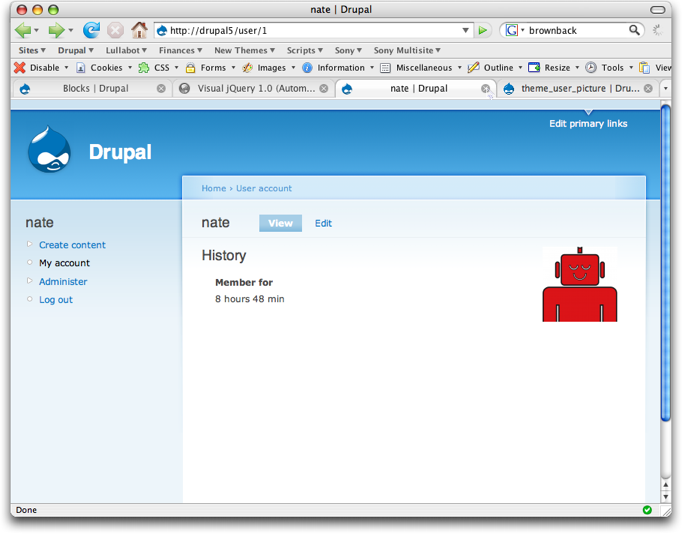Click the vertical scrollbar thumb

666,263
